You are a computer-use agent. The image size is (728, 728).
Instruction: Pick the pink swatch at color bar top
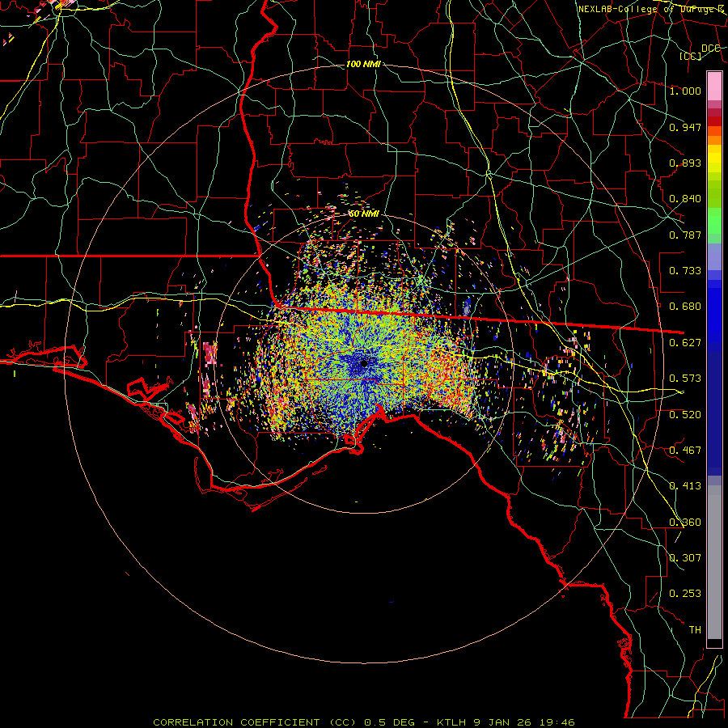point(714,86)
